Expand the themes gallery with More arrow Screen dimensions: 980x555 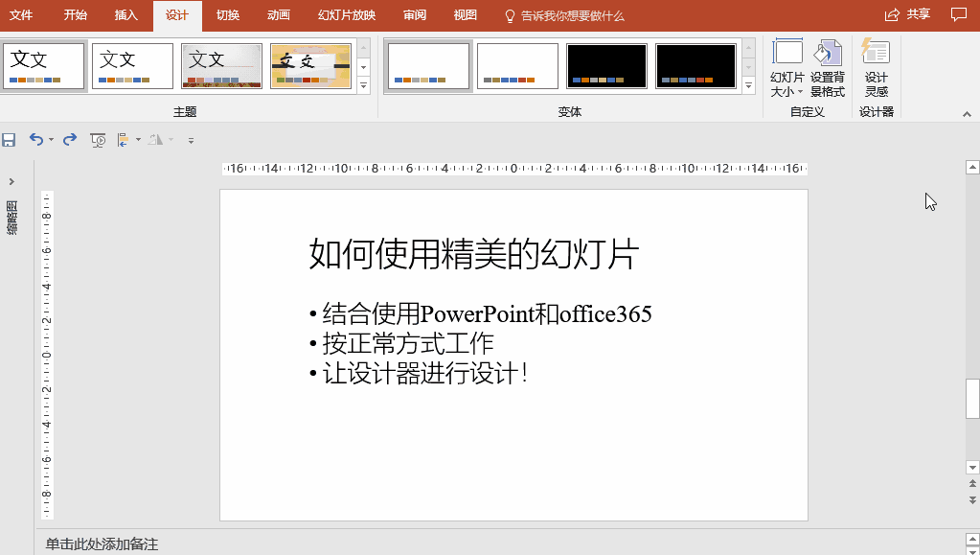pos(362,86)
